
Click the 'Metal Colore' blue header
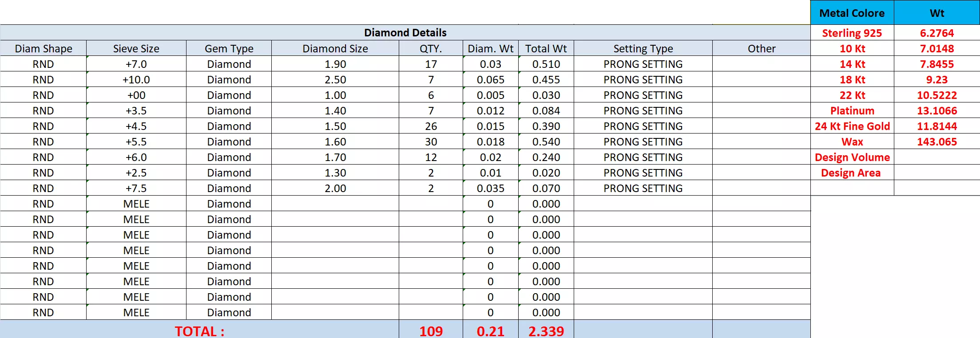click(x=852, y=13)
